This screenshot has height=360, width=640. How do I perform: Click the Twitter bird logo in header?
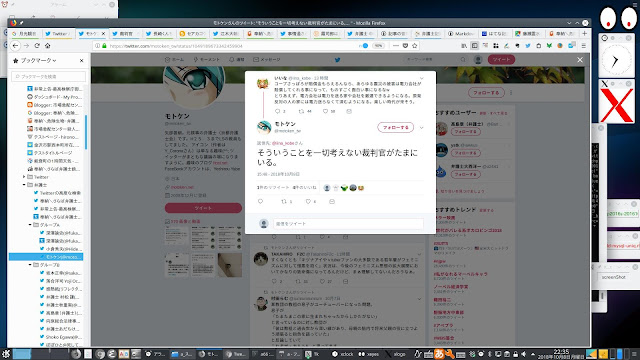pyautogui.click(x=338, y=60)
